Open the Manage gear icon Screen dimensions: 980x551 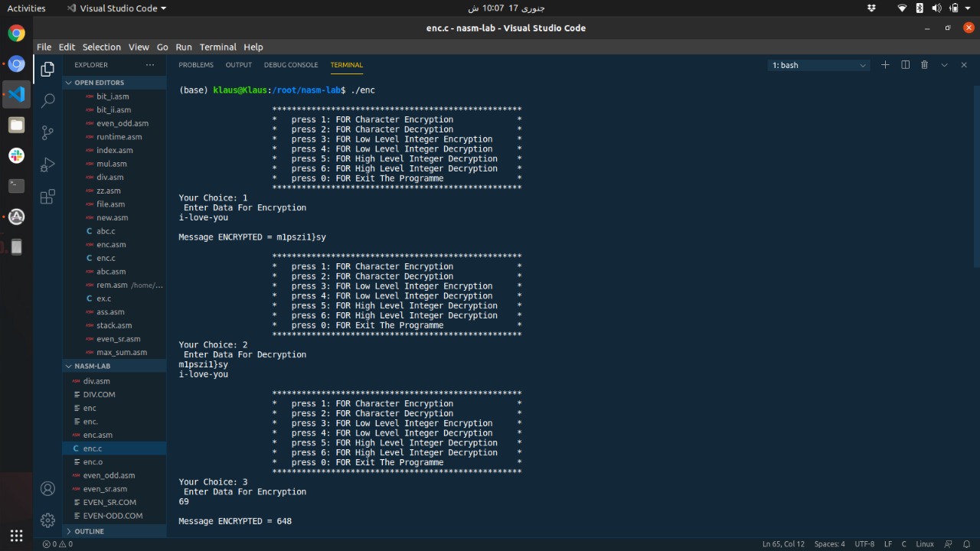[x=47, y=520]
